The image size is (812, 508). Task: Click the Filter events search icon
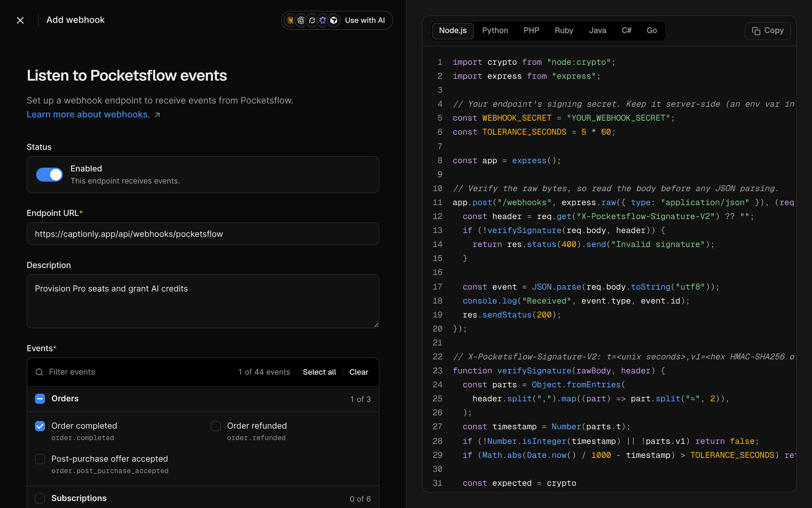[39, 372]
